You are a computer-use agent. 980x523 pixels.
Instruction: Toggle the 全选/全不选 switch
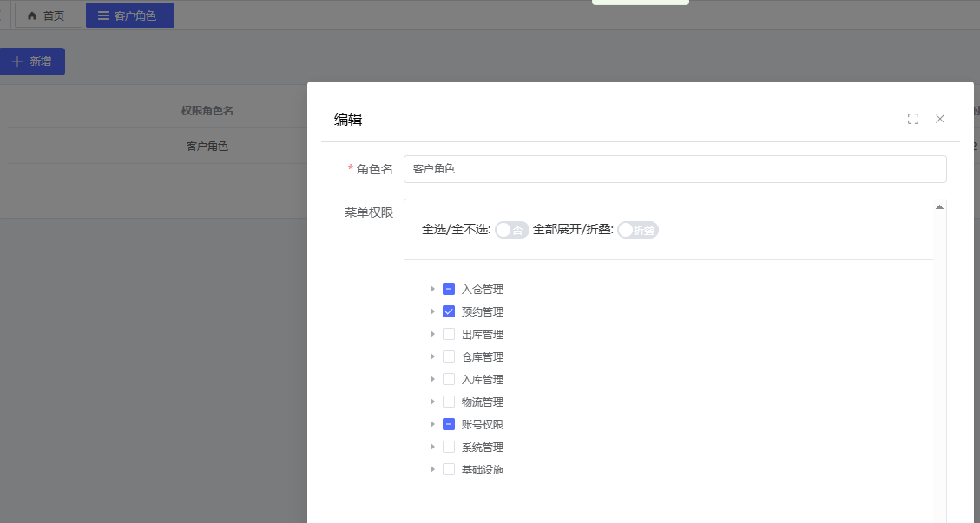point(511,230)
